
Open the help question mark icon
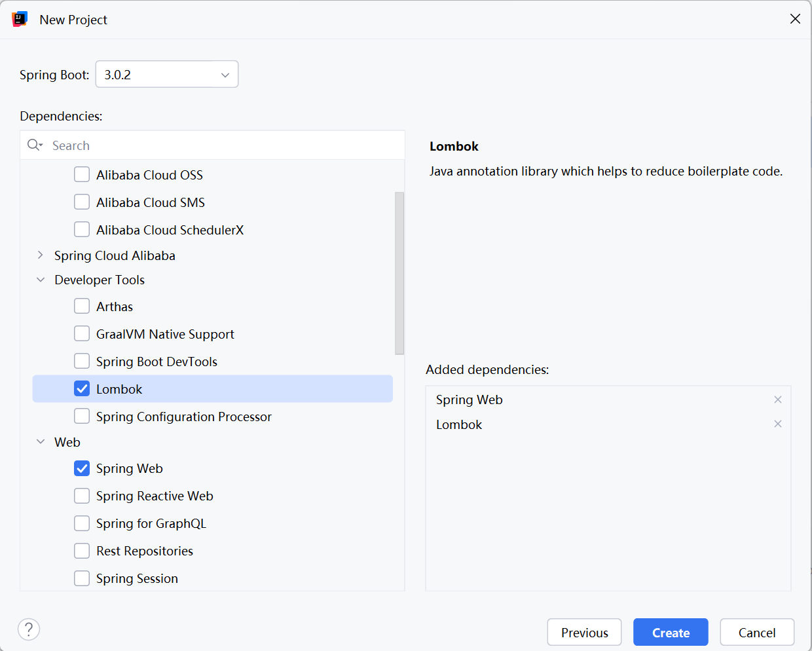pyautogui.click(x=29, y=629)
